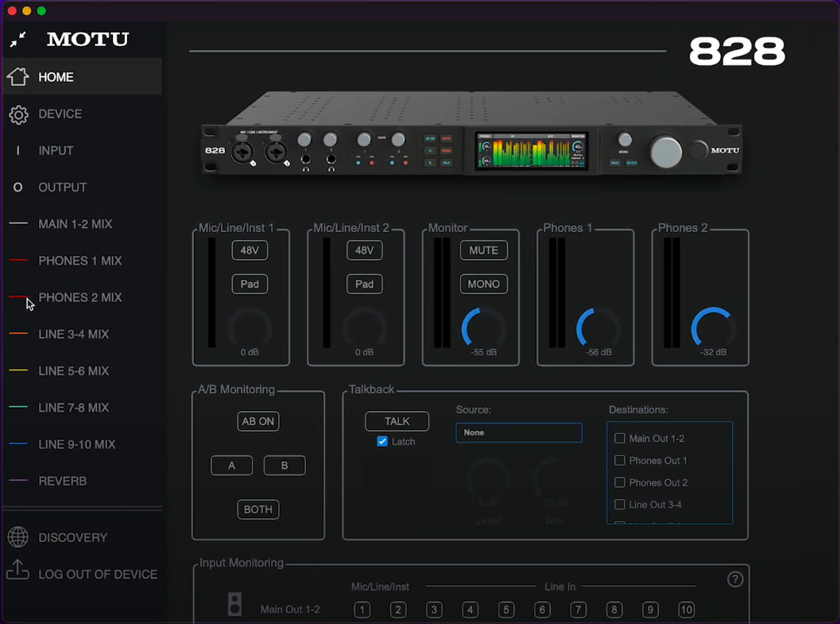The height and width of the screenshot is (624, 840).
Task: Click the Input I icon in sidebar
Action: click(17, 150)
